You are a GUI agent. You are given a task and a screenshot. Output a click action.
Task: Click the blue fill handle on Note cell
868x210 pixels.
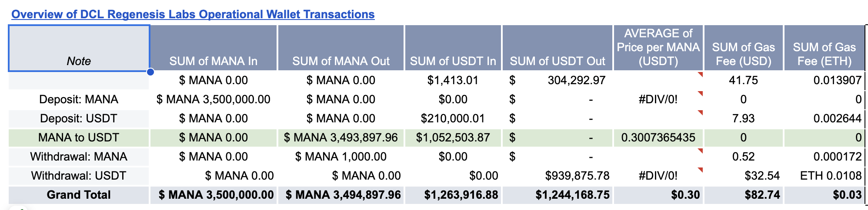[x=150, y=72]
